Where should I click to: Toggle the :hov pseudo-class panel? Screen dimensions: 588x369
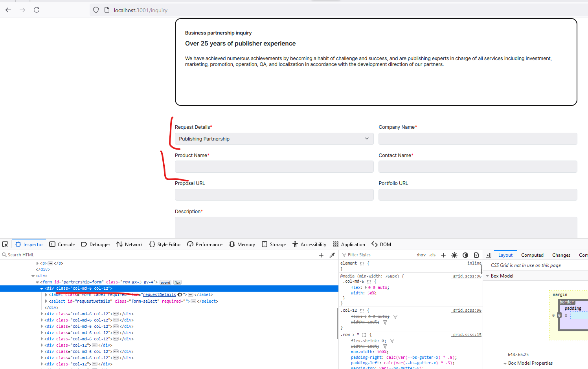point(421,255)
